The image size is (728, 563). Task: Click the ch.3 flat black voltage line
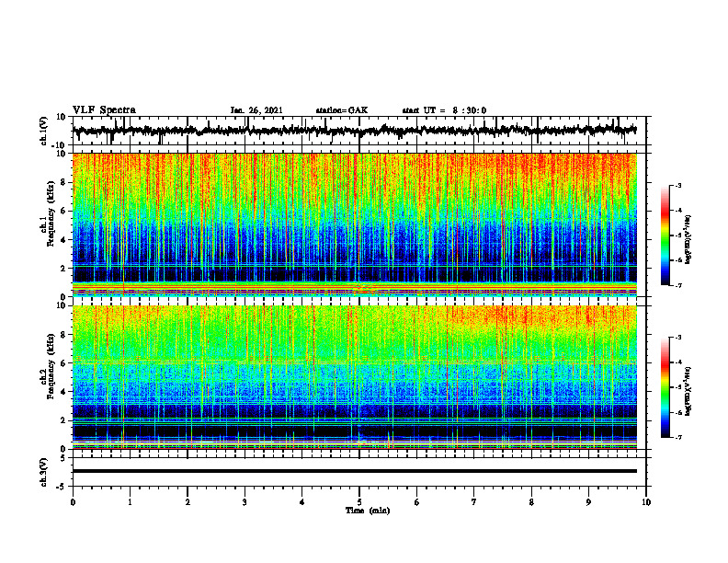(354, 471)
